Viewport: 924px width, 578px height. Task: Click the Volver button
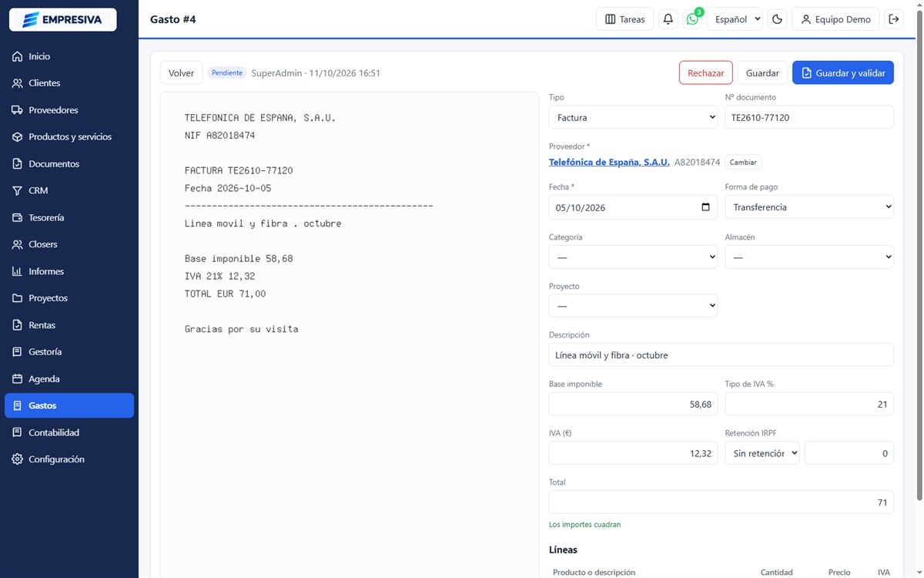[182, 73]
